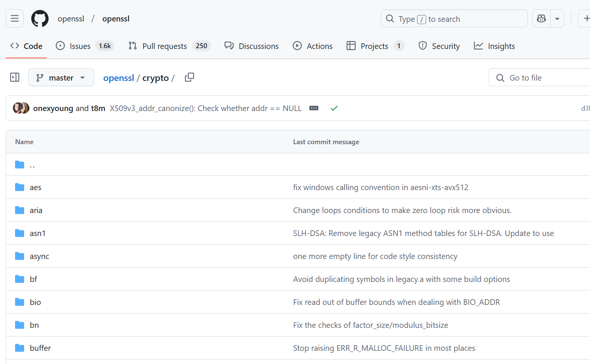This screenshot has width=590, height=364.
Task: Open the bf folder
Action: pyautogui.click(x=34, y=279)
